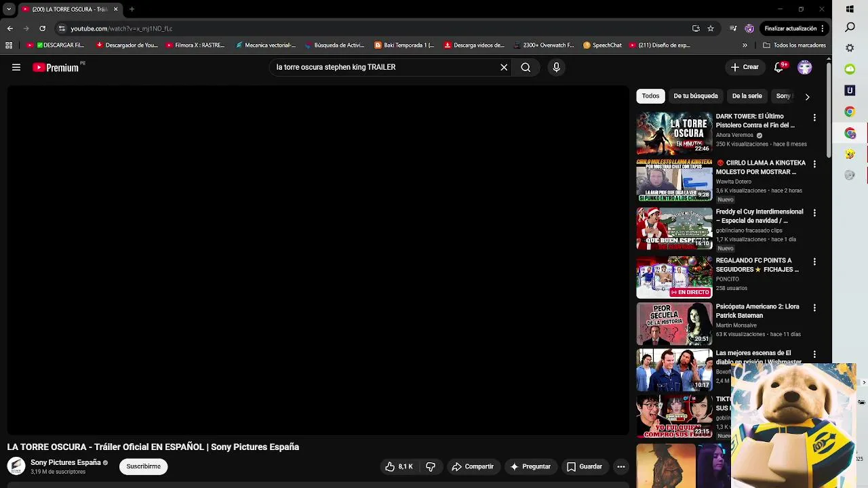The height and width of the screenshot is (488, 868).
Task: Open Todos los marcadores folder
Action: [x=794, y=45]
